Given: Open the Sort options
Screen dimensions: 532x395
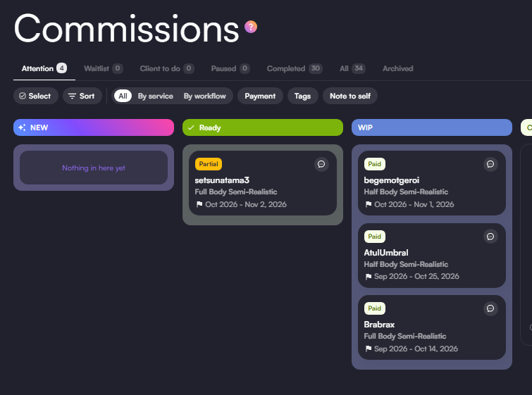Looking at the screenshot, I should click(82, 96).
